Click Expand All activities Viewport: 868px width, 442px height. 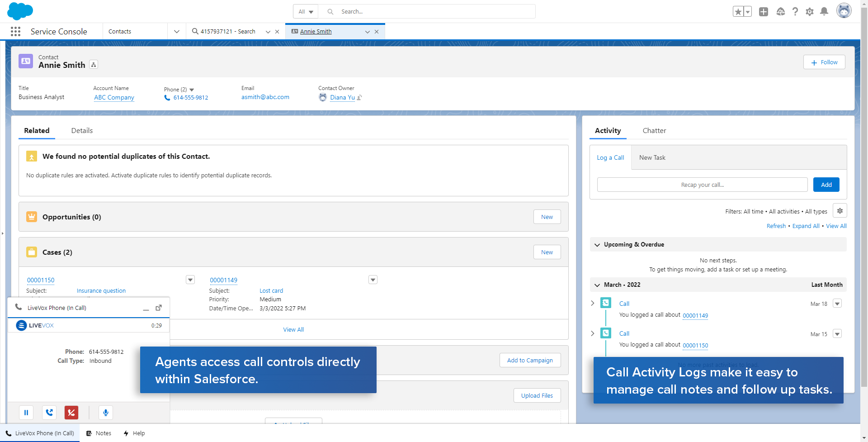[806, 226]
